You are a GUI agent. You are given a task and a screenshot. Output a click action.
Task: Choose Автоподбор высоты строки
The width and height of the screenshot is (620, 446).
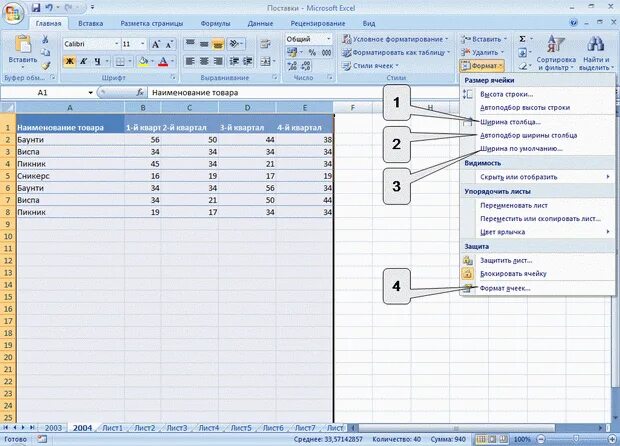538,108
